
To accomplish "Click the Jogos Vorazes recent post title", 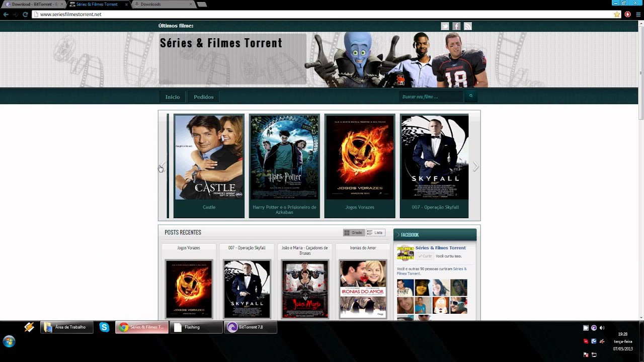I will (189, 248).
